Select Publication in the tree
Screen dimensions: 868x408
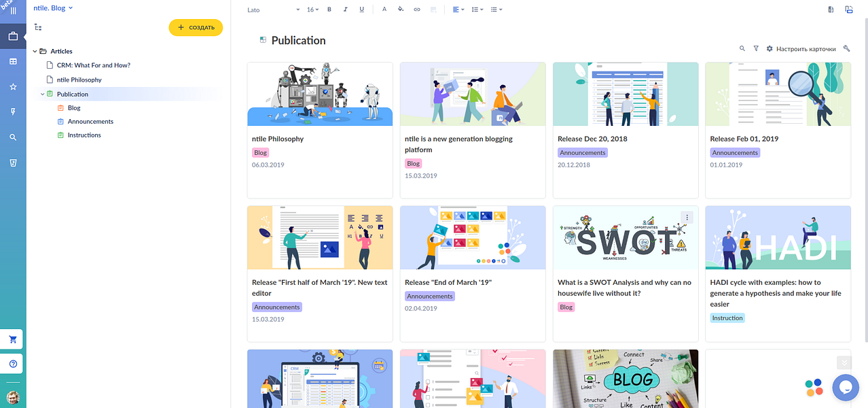(x=73, y=95)
